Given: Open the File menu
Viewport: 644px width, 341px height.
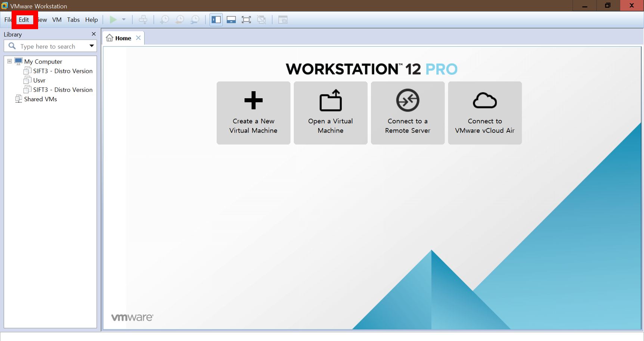Looking at the screenshot, I should coord(7,20).
